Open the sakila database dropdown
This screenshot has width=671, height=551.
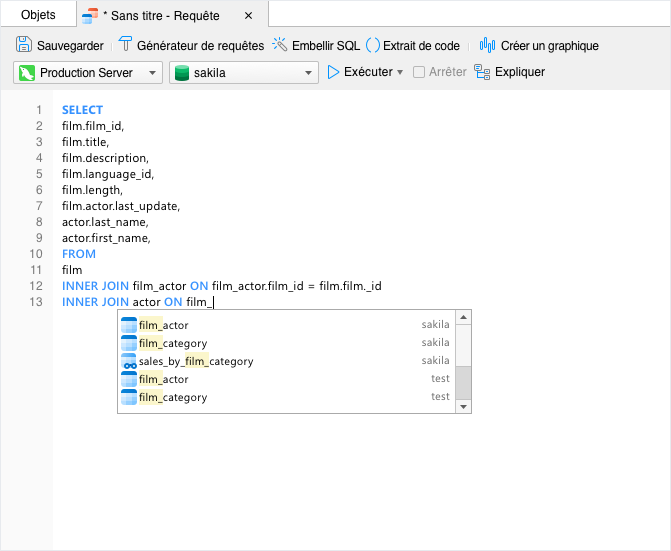point(243,73)
